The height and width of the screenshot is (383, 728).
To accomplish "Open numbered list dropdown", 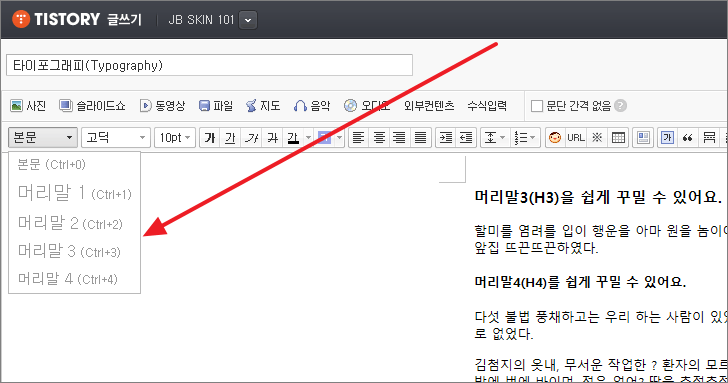I will (525, 137).
